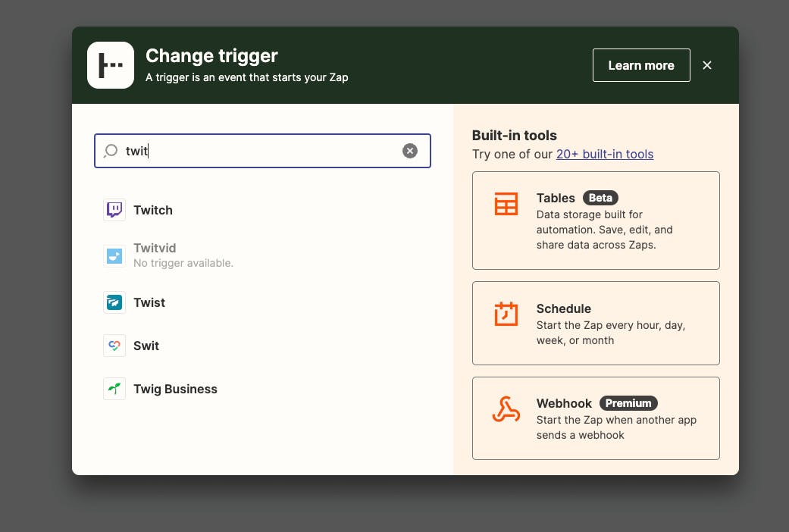Click the Schedule calendar icon

[x=506, y=314]
